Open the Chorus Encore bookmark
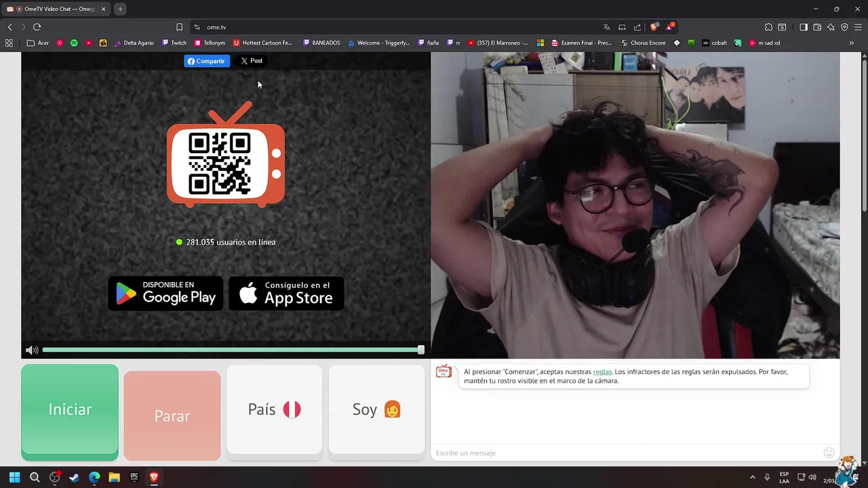Image resolution: width=868 pixels, height=488 pixels. (644, 43)
